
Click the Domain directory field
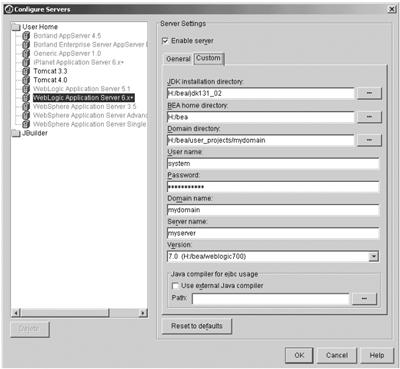click(260, 140)
